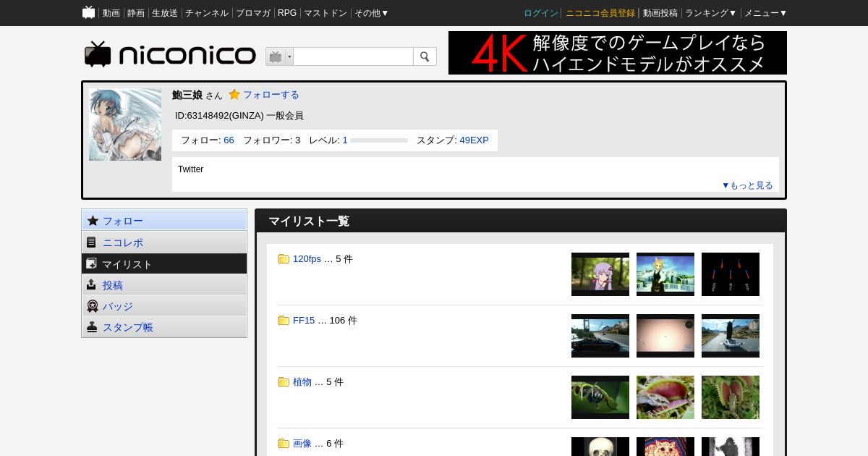Click the level number 1 link
This screenshot has height=456, width=868.
pyautogui.click(x=345, y=140)
